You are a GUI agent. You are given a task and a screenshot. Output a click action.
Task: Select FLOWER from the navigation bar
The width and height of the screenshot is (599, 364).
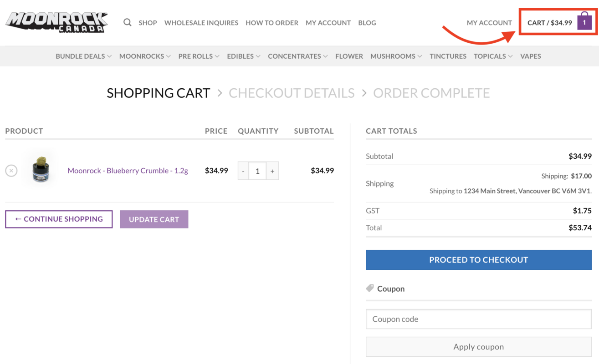pyautogui.click(x=349, y=56)
